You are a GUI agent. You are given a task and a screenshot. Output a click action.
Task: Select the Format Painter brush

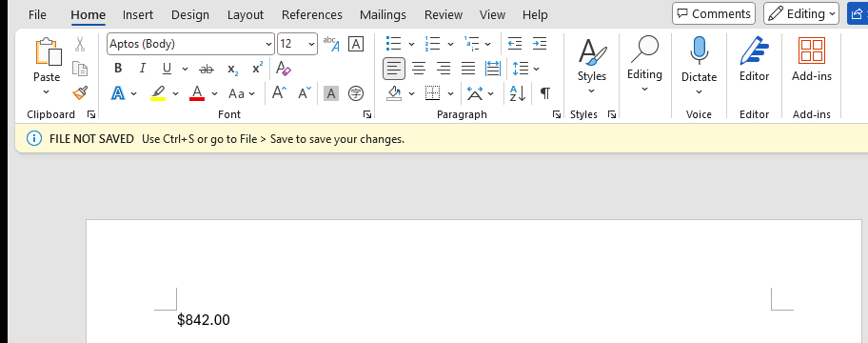click(x=80, y=92)
